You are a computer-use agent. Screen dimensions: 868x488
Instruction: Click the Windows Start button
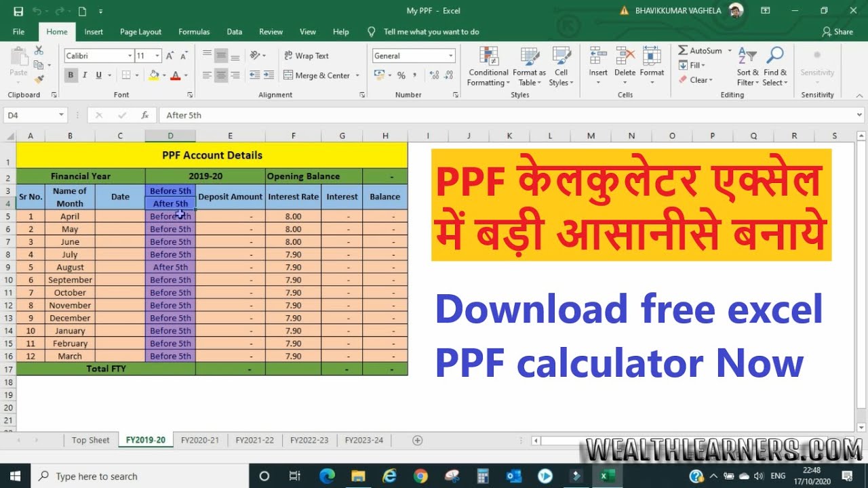(15, 476)
